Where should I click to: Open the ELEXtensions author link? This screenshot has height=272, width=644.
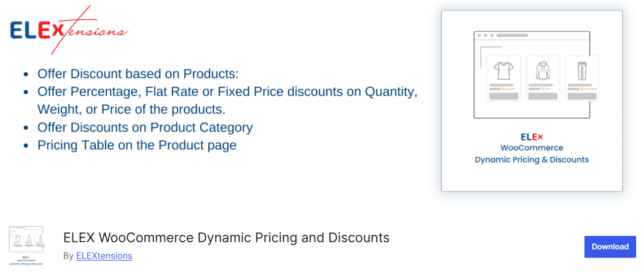104,256
